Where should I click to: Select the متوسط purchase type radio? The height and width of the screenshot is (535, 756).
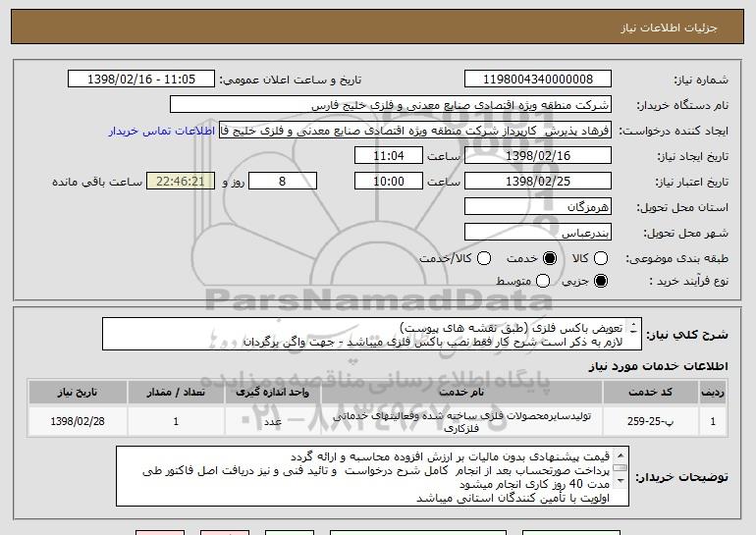pyautogui.click(x=543, y=281)
